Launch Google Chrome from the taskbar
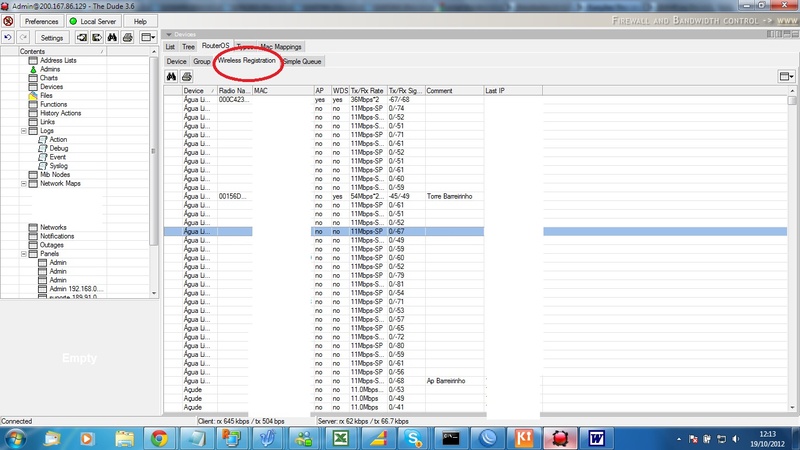This screenshot has height=450, width=800. [159, 438]
